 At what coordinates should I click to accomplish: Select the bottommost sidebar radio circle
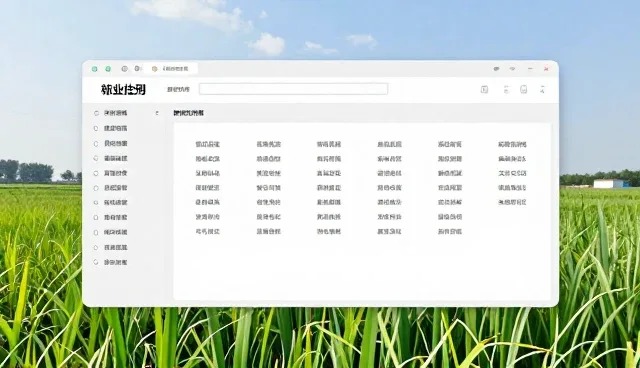click(96, 262)
